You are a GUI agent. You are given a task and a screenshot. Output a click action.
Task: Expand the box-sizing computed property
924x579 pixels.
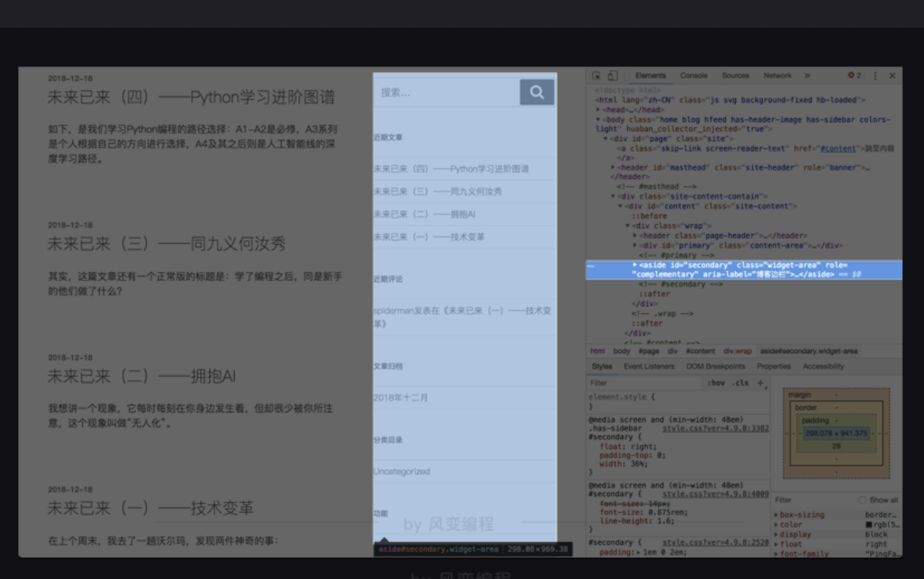pos(776,514)
